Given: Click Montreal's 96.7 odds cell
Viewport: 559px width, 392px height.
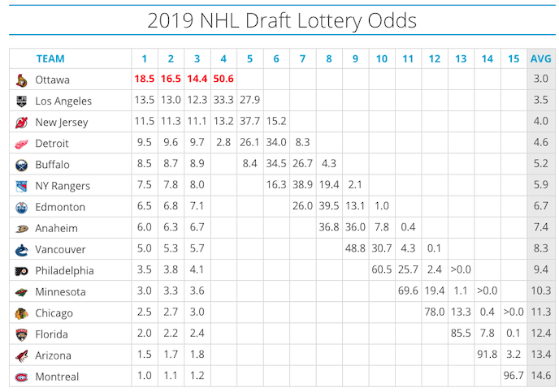Looking at the screenshot, I should (513, 377).
